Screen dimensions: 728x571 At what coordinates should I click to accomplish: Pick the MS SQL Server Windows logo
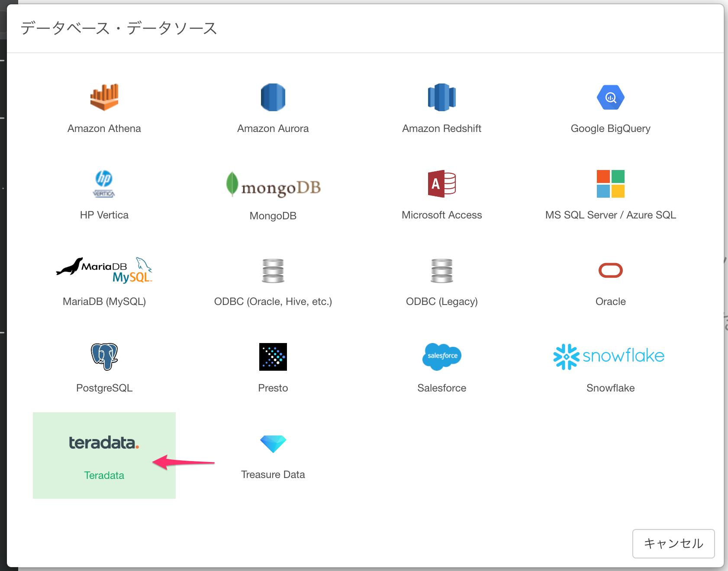click(611, 184)
